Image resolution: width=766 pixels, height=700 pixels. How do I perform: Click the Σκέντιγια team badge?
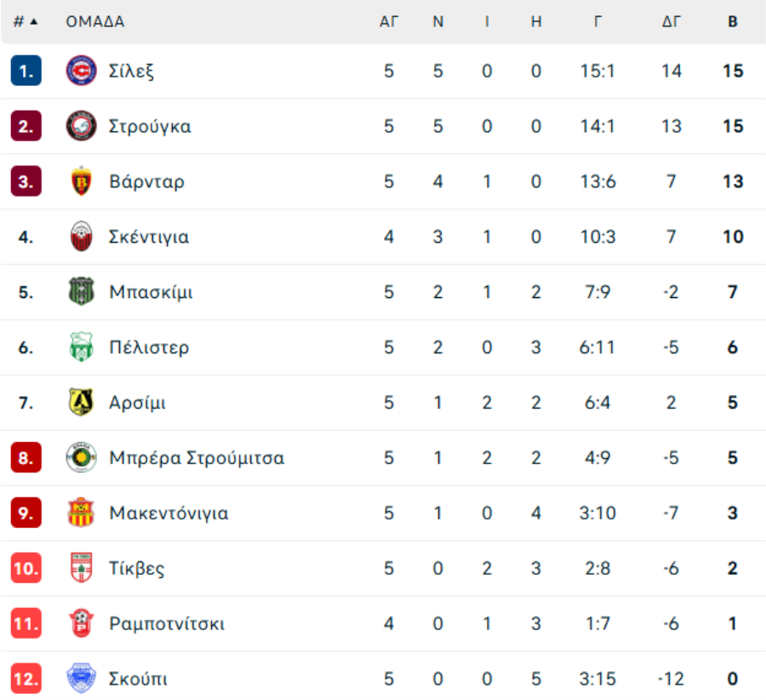click(81, 237)
